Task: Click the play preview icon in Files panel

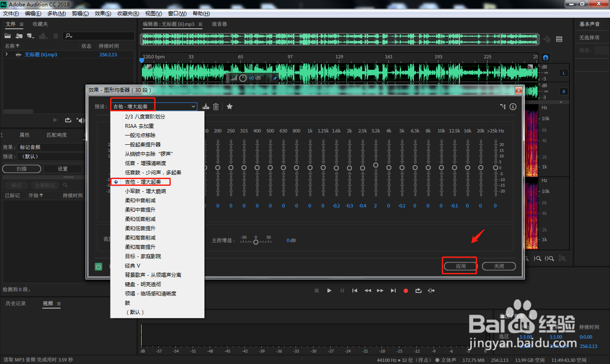Action: [x=55, y=120]
